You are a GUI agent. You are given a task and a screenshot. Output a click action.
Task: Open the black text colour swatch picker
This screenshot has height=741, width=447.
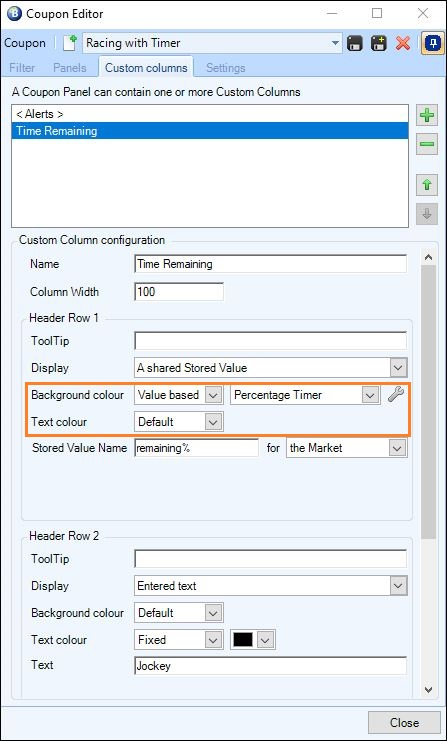pyautogui.click(x=252, y=640)
